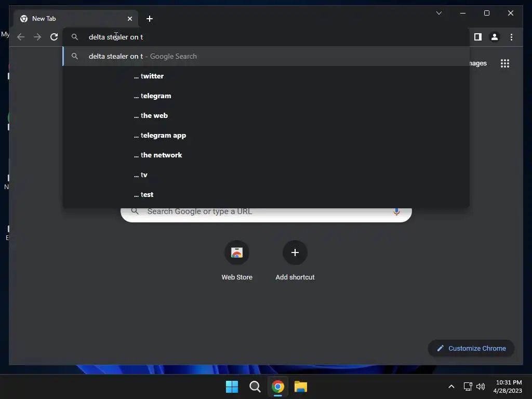Open the Google apps grid icon

click(505, 63)
